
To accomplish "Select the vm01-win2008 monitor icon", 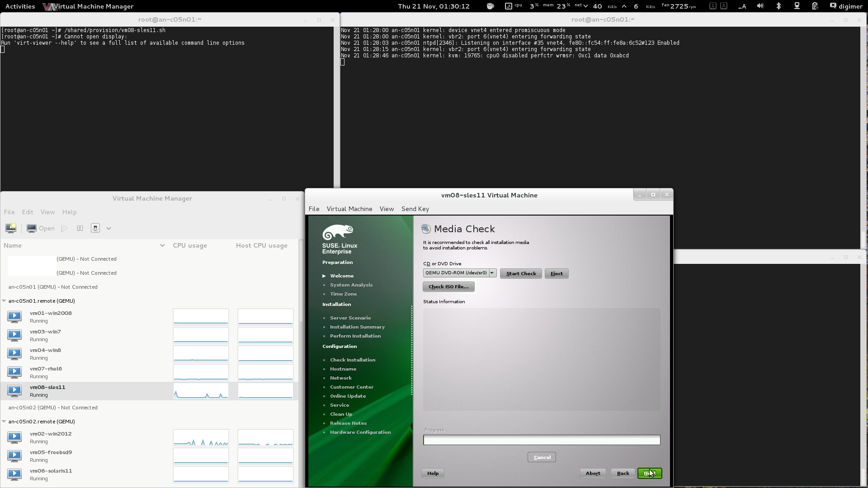I will (14, 316).
